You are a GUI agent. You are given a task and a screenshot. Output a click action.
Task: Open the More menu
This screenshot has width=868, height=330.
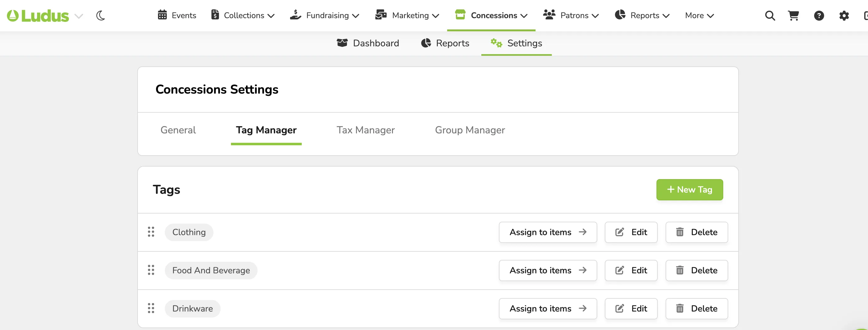point(699,15)
